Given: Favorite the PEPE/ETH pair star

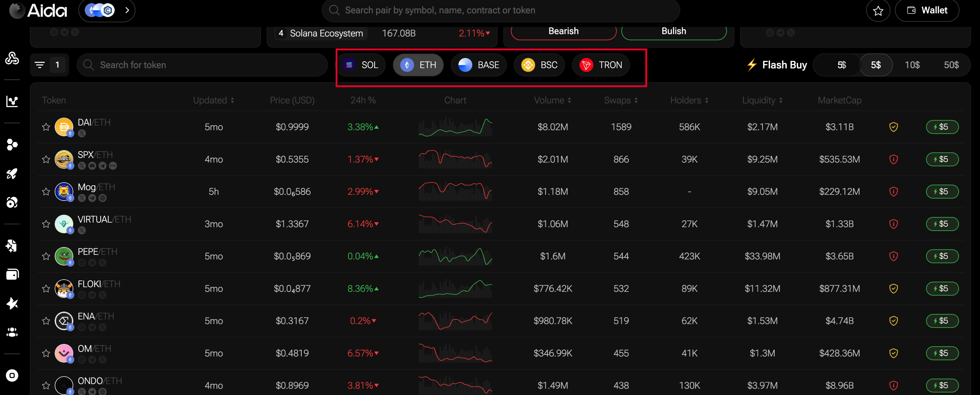Looking at the screenshot, I should point(46,256).
